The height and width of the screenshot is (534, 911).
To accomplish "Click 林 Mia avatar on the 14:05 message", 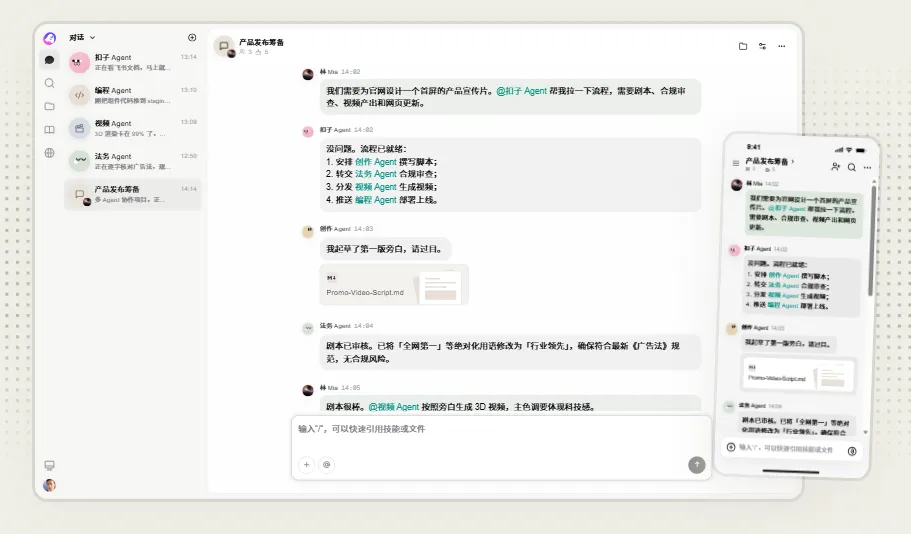I will (308, 390).
